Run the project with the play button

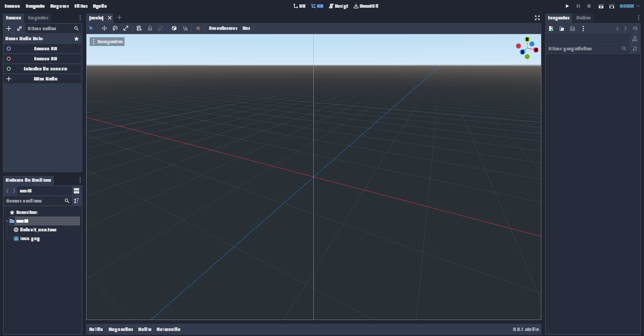click(x=567, y=6)
